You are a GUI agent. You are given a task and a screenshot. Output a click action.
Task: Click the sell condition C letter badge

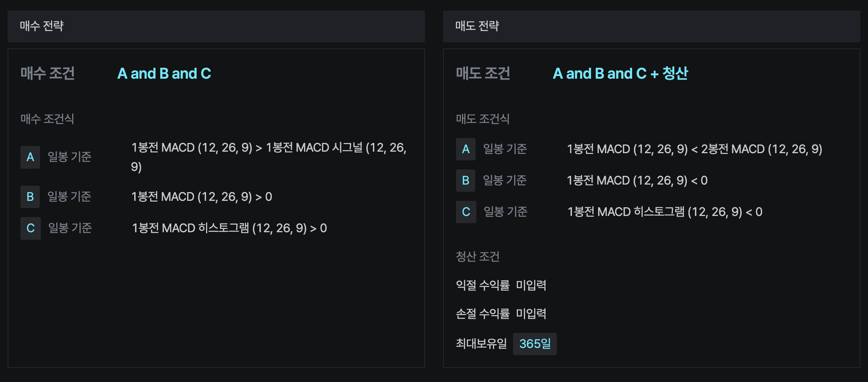(466, 212)
